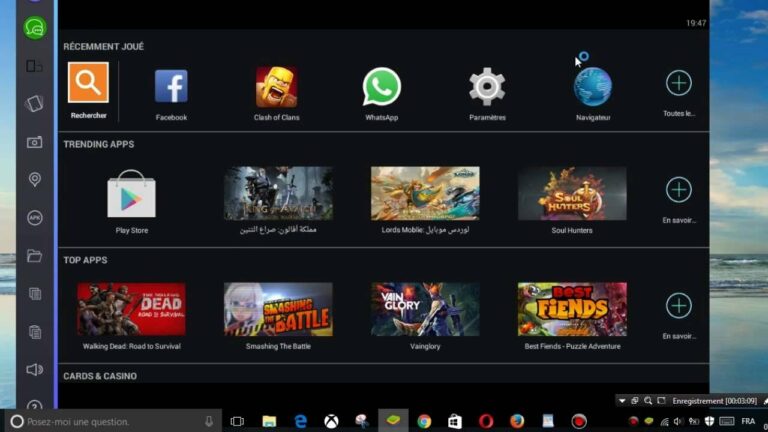Select the Best Fiends game thumbnail

[x=572, y=309]
